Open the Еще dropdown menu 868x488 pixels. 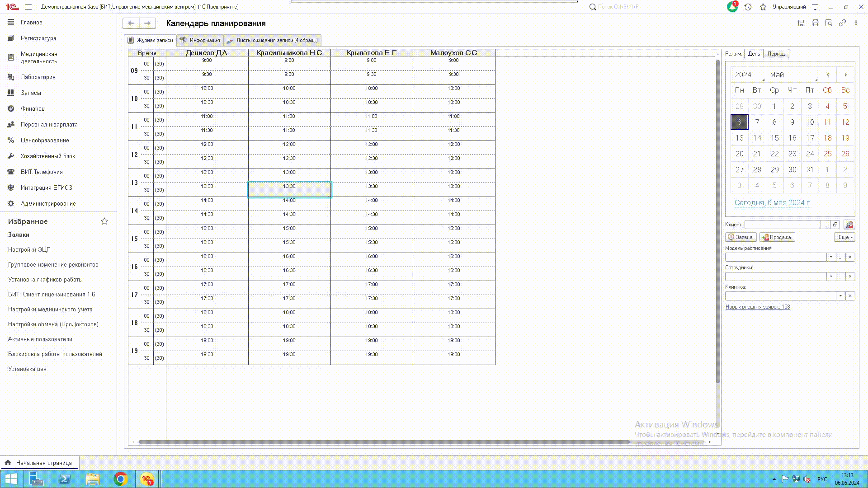pos(844,237)
